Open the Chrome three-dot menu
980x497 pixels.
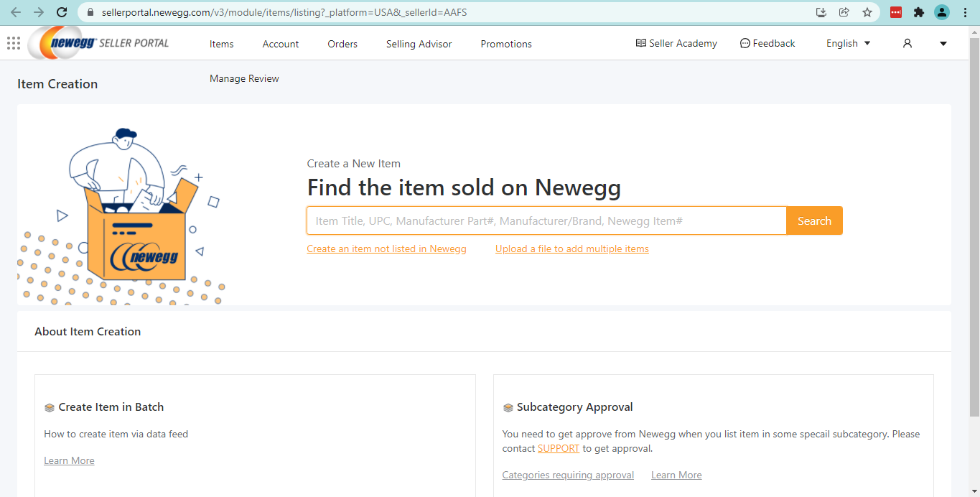(x=965, y=12)
